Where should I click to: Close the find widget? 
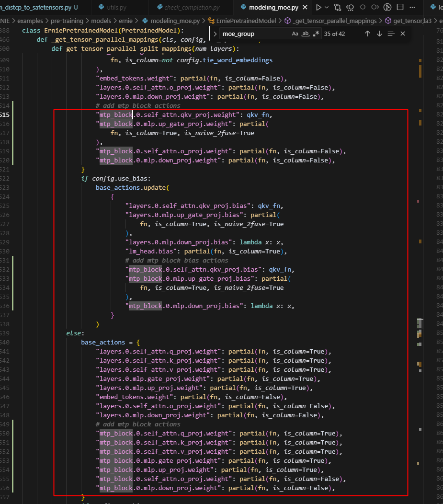point(403,34)
